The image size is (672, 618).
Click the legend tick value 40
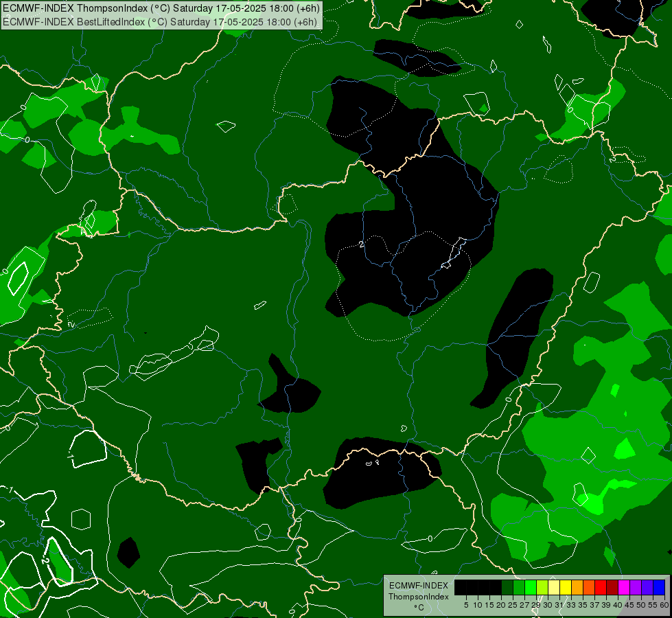click(618, 605)
